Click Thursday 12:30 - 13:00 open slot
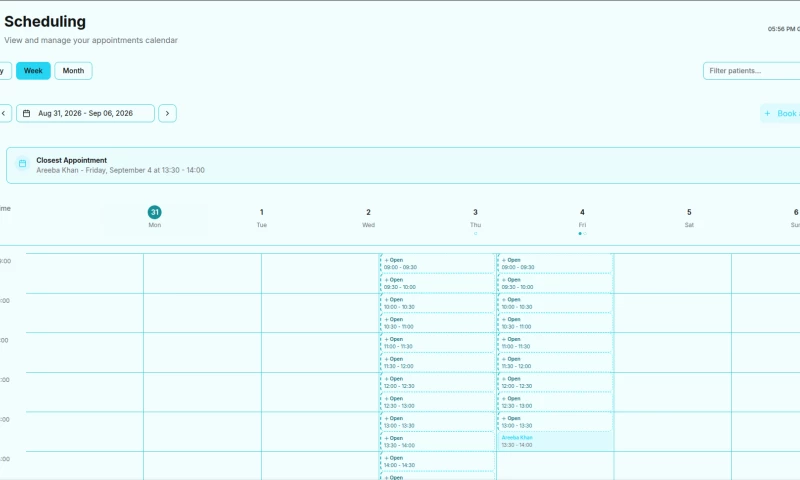 (437, 402)
